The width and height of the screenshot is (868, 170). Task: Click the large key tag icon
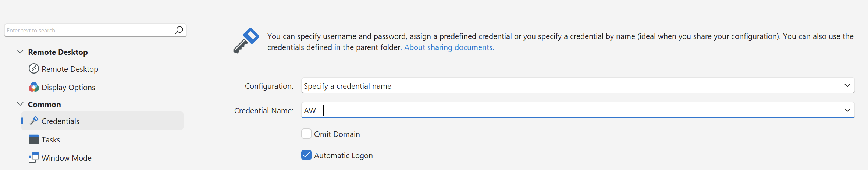[x=246, y=40]
